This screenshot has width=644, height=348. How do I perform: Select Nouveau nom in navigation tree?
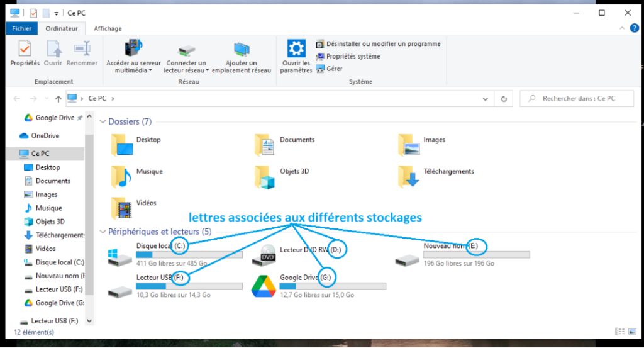pyautogui.click(x=54, y=276)
